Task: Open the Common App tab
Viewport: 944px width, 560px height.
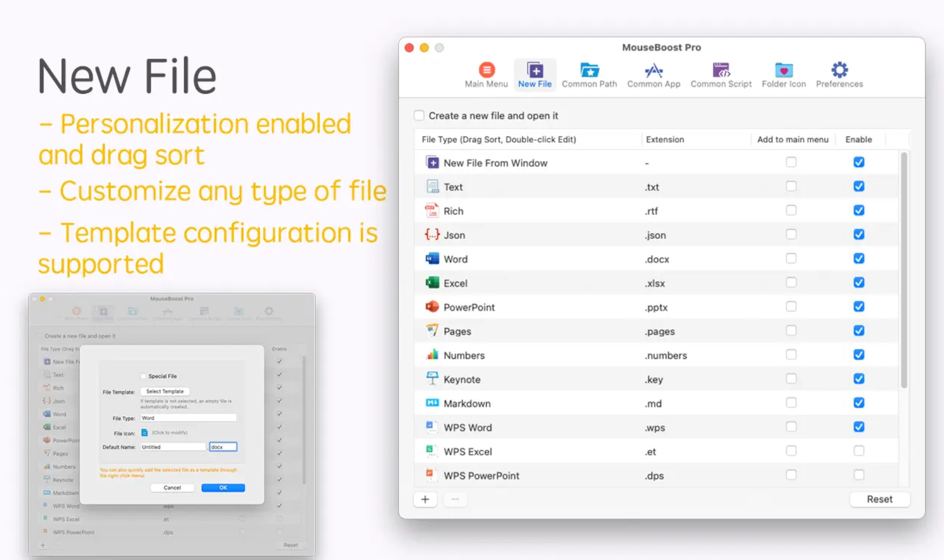Action: pyautogui.click(x=653, y=75)
